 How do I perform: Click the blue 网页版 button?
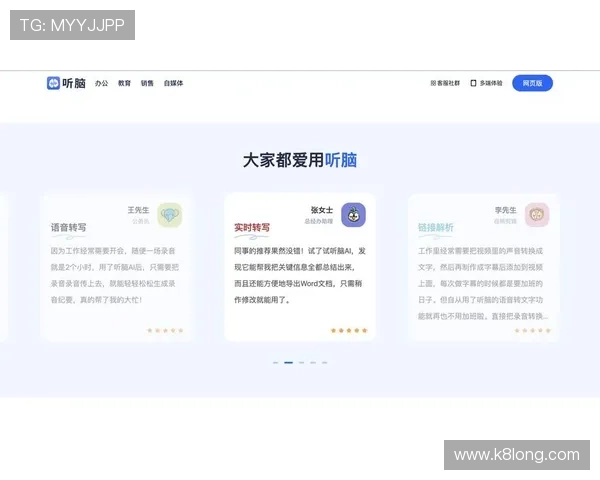[x=532, y=83]
